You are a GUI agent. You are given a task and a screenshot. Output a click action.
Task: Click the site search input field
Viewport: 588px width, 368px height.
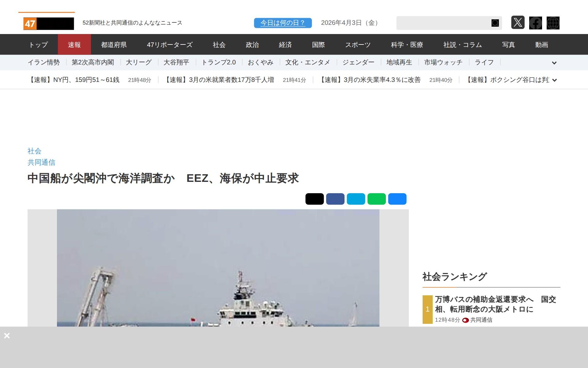point(443,23)
